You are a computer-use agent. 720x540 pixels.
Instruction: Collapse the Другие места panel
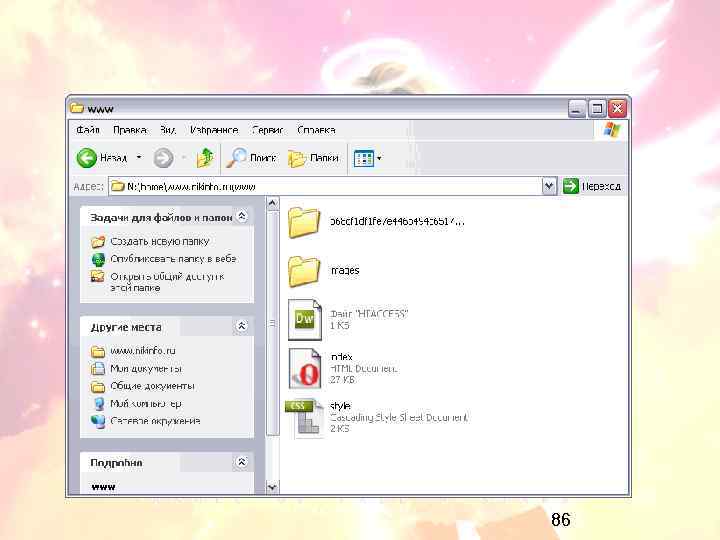click(x=242, y=326)
